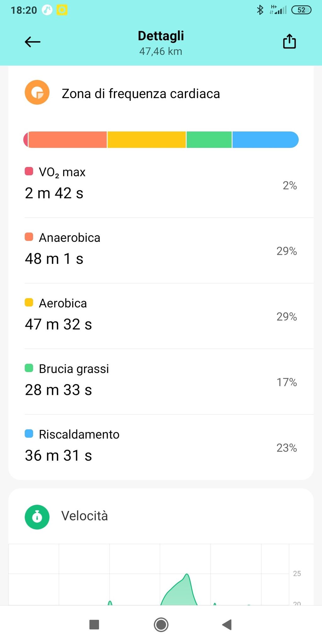The width and height of the screenshot is (322, 644).
Task: Open the Riscaldamento 36 m 31 s row
Action: [x=161, y=447]
